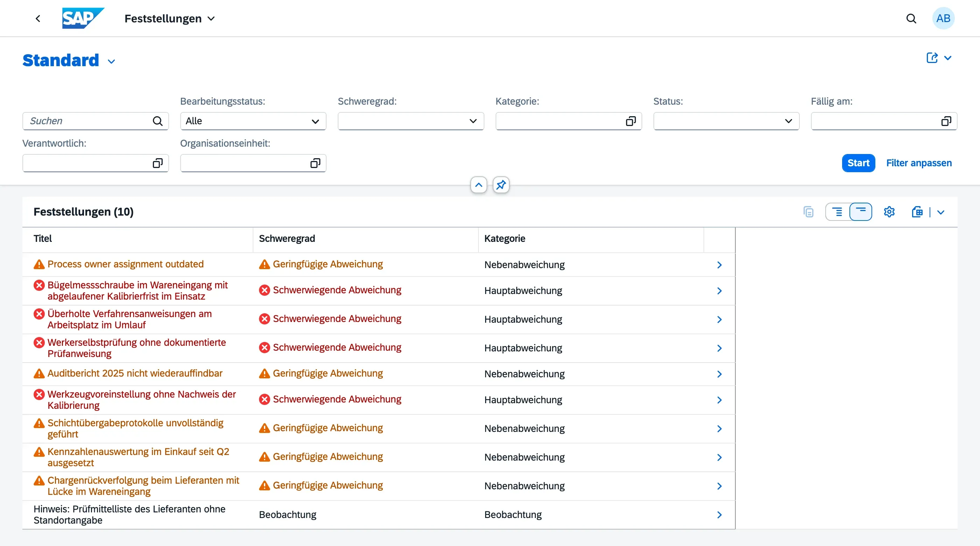
Task: Click the share icon
Action: pos(932,58)
